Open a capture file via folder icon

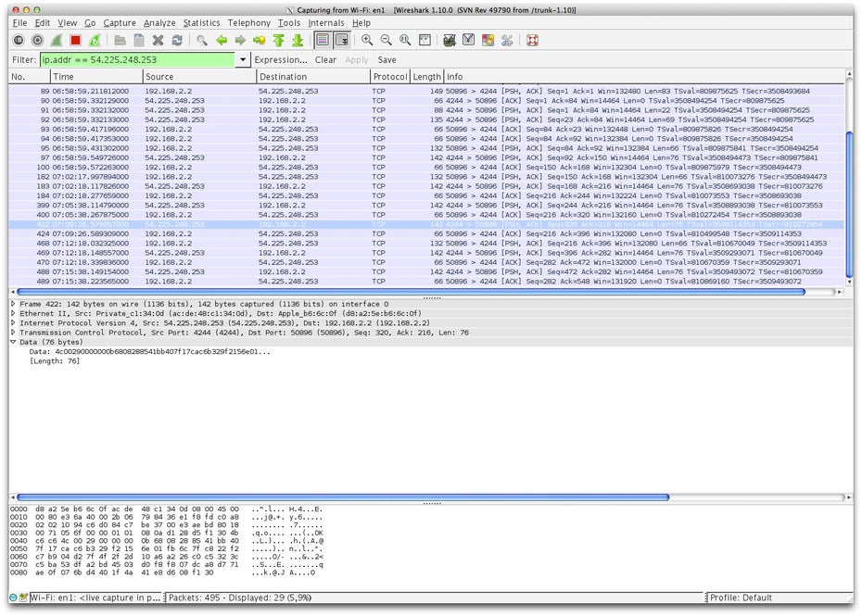point(120,40)
